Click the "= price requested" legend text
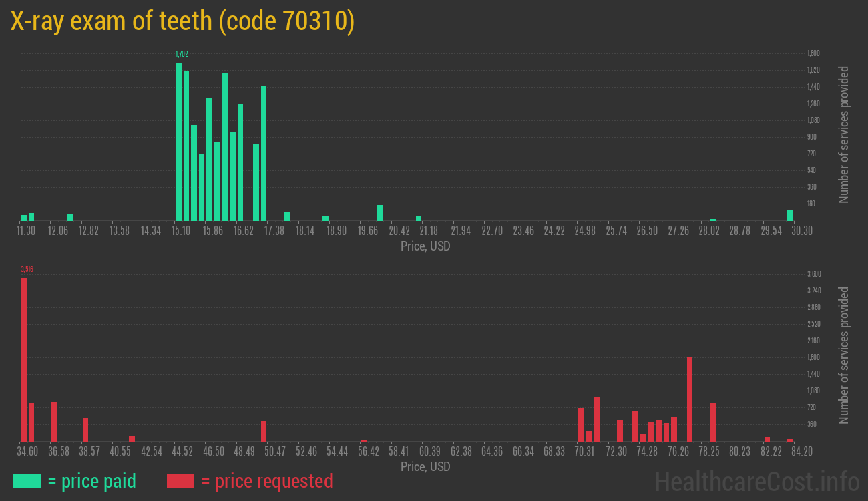Image resolution: width=868 pixels, height=501 pixels. pyautogui.click(x=266, y=481)
